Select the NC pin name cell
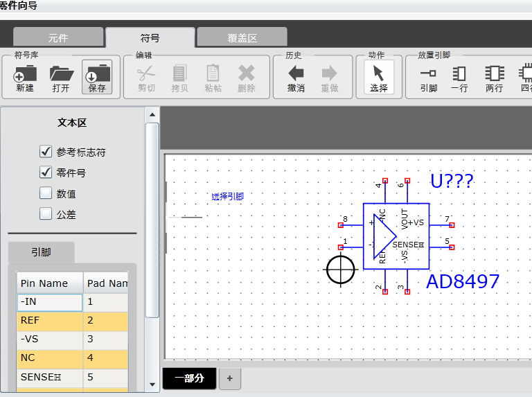This screenshot has width=532, height=397. pos(50,358)
